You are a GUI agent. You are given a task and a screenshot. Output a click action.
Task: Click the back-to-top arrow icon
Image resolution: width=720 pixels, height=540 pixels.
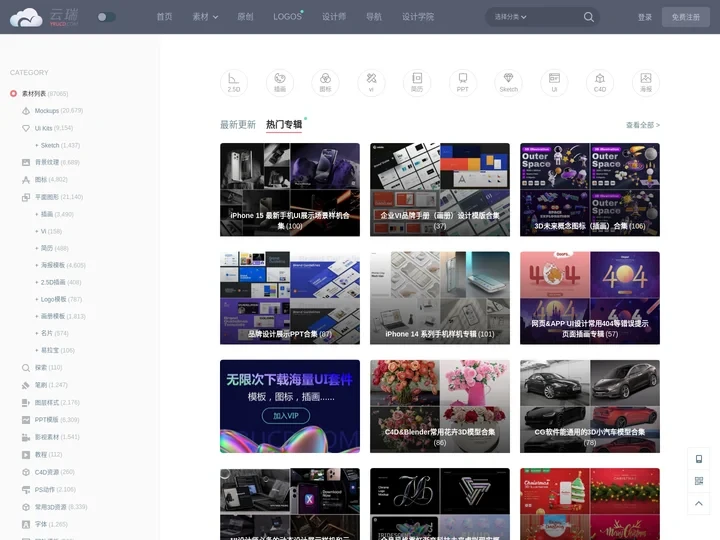pyautogui.click(x=699, y=503)
